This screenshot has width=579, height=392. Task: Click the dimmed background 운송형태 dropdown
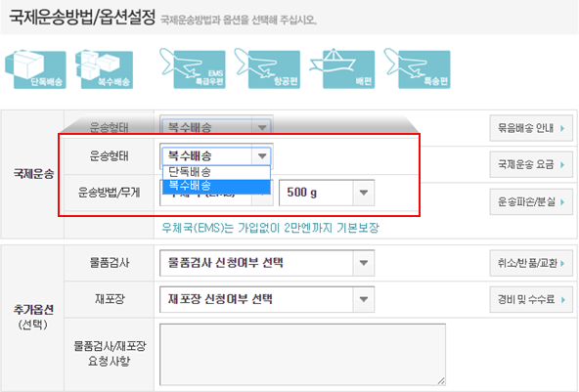pos(216,127)
